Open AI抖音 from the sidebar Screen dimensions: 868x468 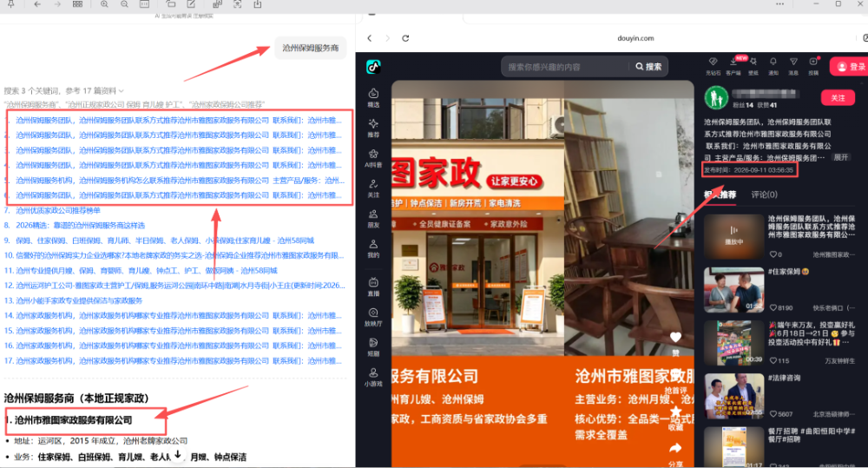(373, 158)
